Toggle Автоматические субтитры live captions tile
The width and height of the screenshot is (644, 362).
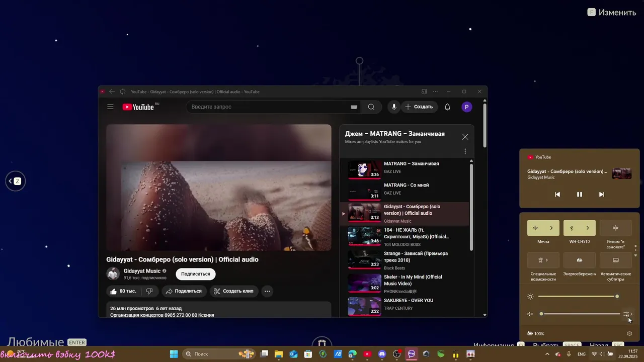click(x=616, y=260)
